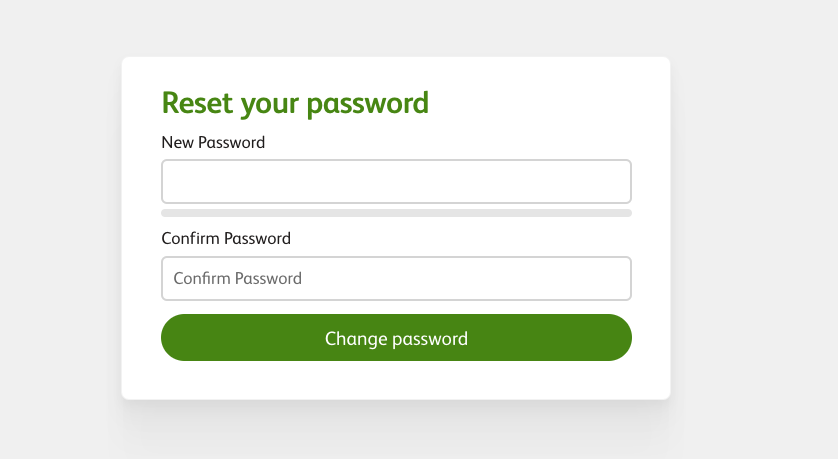Submit the form via Change password
Screen dimensions: 838x459
pos(396,338)
